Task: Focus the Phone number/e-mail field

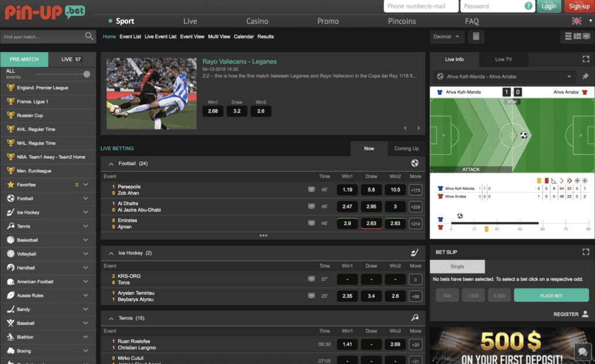Action: tap(421, 6)
